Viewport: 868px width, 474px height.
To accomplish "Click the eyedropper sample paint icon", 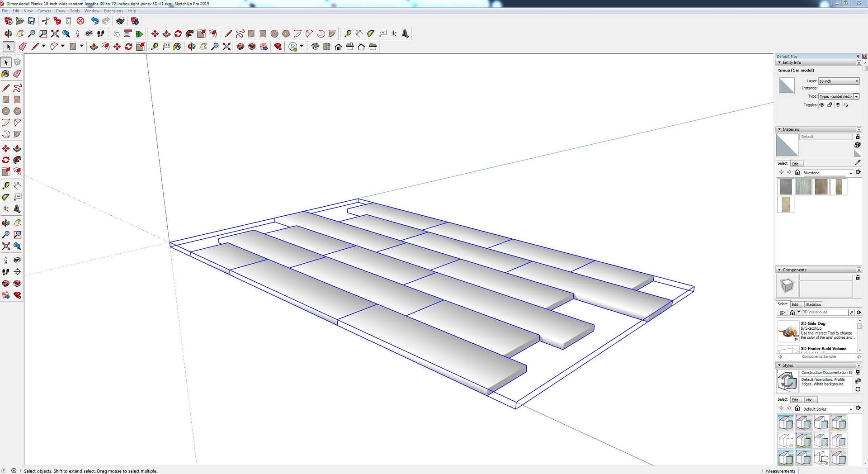I will click(x=858, y=162).
